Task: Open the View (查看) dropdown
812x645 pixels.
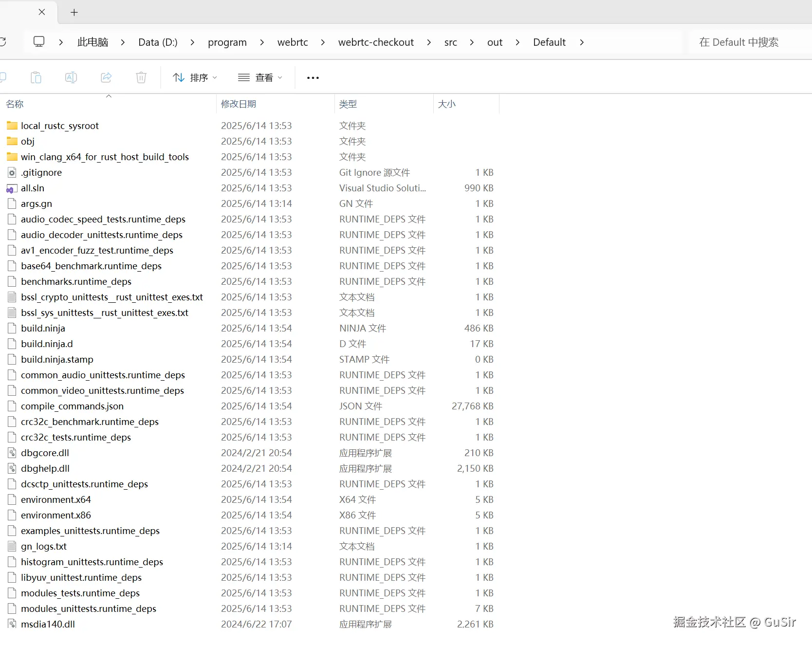Action: point(260,77)
